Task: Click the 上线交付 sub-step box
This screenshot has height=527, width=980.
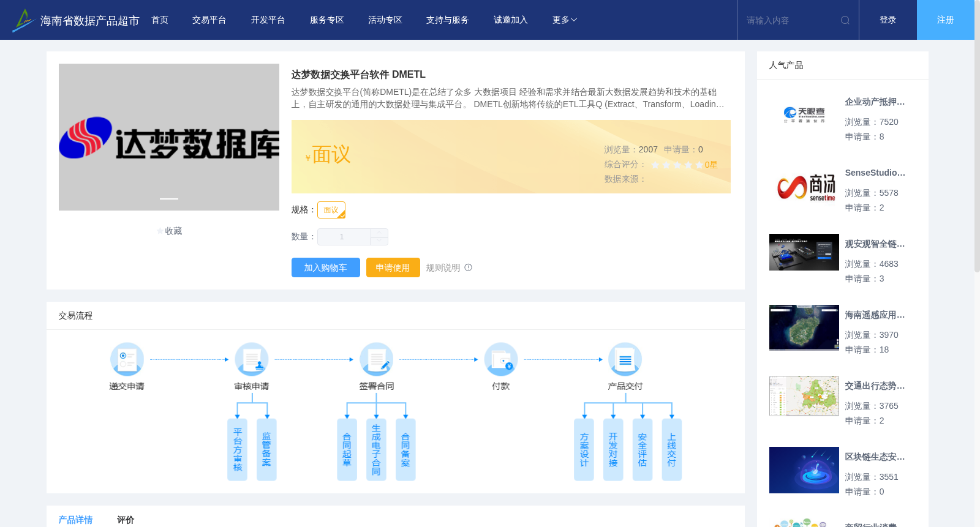Action: 672,450
